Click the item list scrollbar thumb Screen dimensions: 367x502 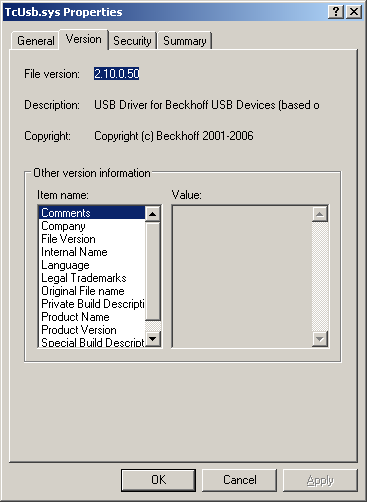coord(153,271)
